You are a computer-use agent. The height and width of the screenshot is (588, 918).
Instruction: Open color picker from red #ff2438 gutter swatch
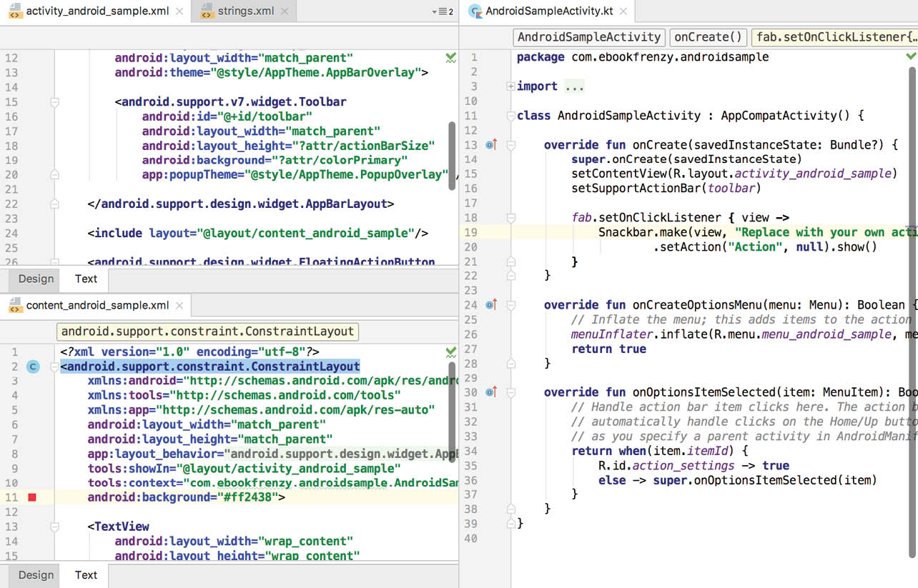pyautogui.click(x=31, y=497)
